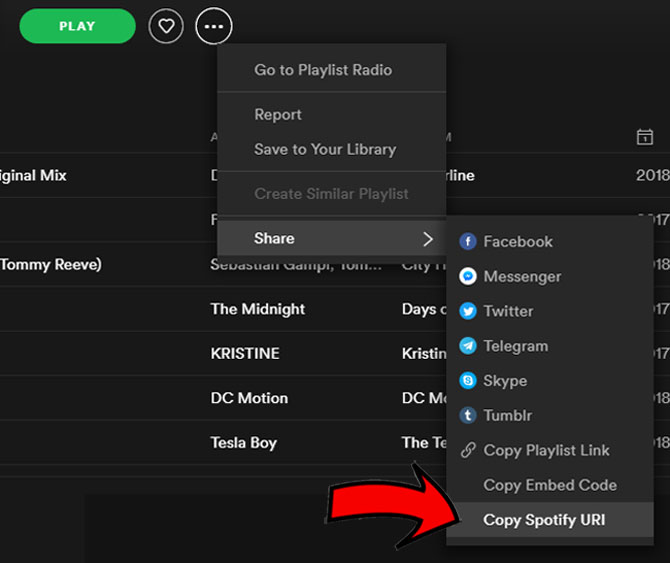Click the chain link icon
The width and height of the screenshot is (670, 563).
click(x=468, y=450)
